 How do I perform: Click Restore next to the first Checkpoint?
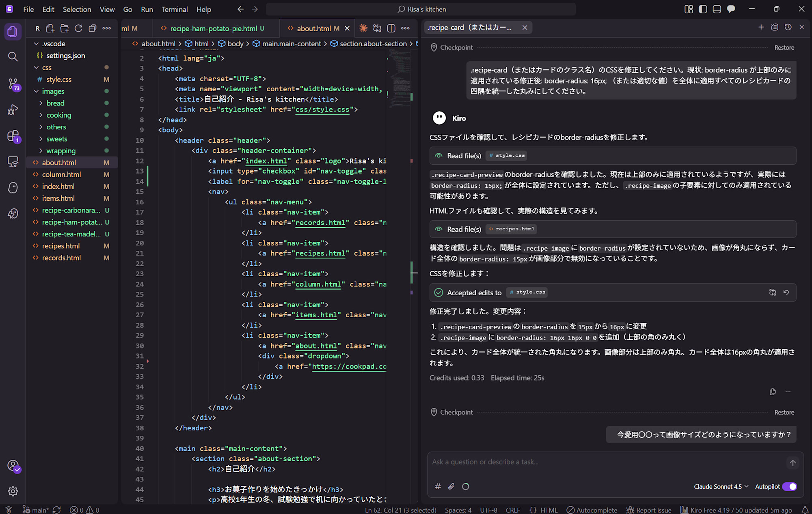click(x=784, y=47)
